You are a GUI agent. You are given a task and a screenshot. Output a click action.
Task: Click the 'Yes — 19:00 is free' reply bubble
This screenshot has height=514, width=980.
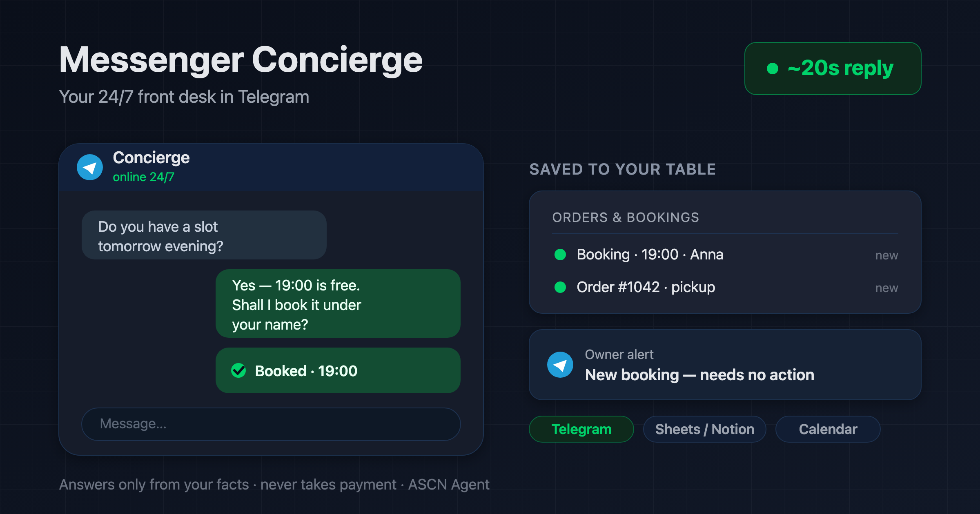338,304
